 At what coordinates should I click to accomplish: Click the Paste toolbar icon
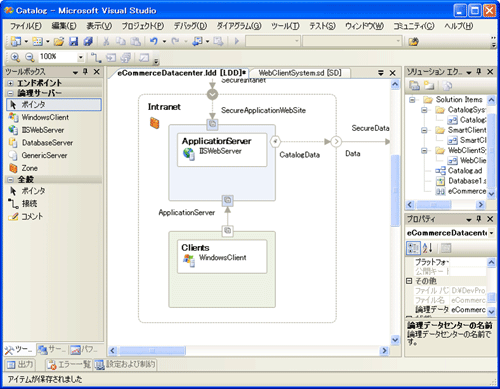(x=135, y=41)
